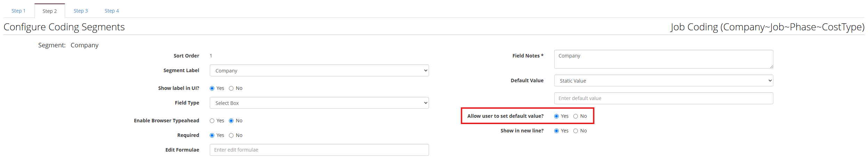The width and height of the screenshot is (868, 161).
Task: Choose No for Allow user default value
Action: coord(576,116)
